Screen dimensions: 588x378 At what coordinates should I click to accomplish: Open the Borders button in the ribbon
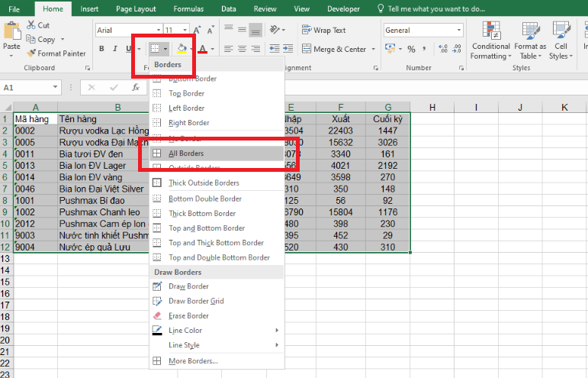click(156, 49)
